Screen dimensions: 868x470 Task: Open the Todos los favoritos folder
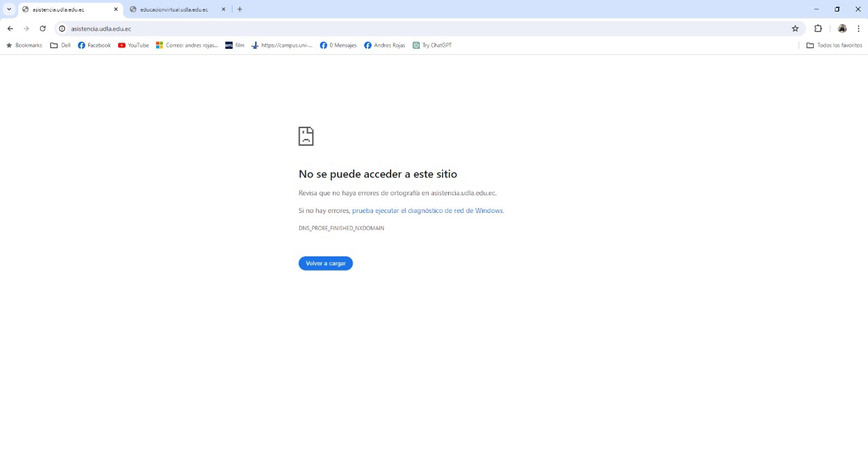click(834, 45)
